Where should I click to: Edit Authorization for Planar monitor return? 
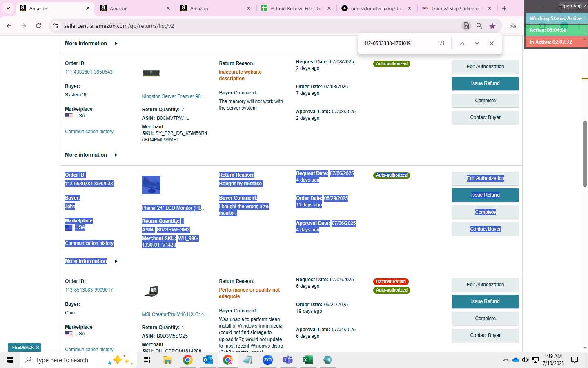[x=485, y=178]
